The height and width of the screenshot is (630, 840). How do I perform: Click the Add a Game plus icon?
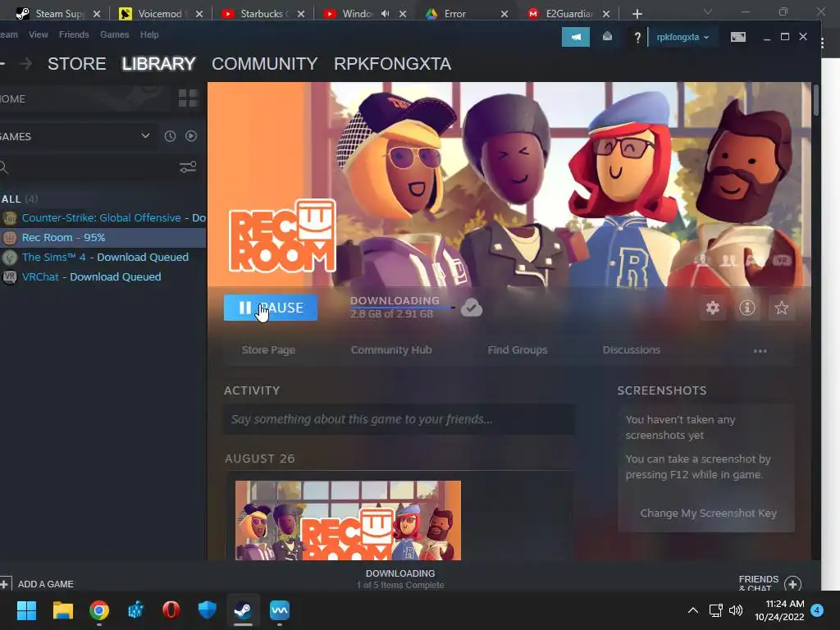(x=5, y=583)
